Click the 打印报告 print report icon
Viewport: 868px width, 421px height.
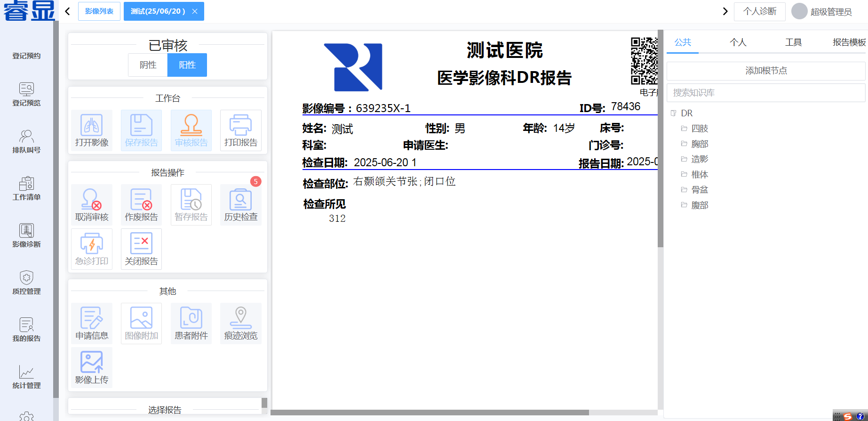coord(240,130)
